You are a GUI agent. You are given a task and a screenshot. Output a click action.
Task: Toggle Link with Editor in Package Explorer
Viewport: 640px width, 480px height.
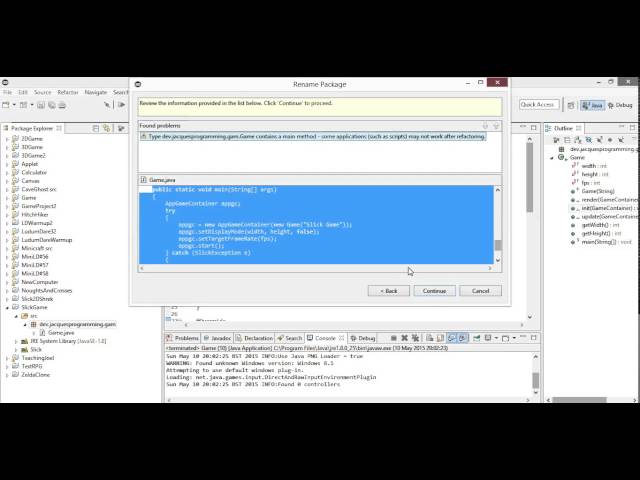107,128
